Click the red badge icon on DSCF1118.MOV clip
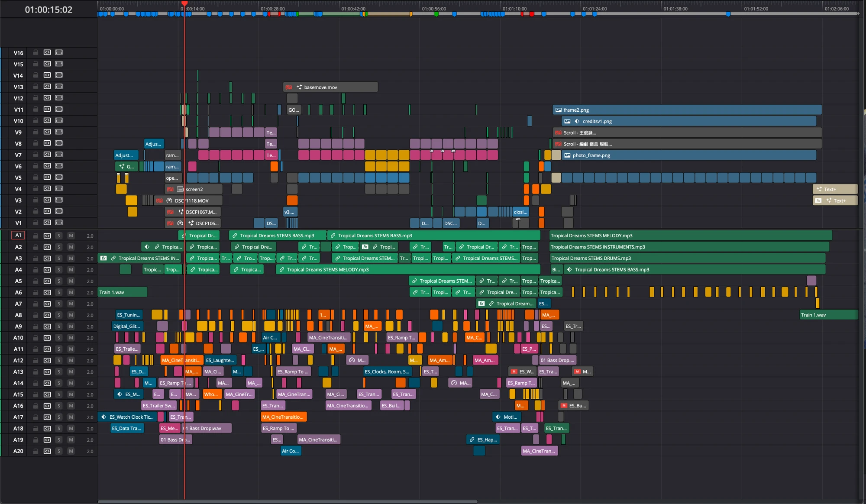Image resolution: width=866 pixels, height=504 pixels. click(159, 201)
